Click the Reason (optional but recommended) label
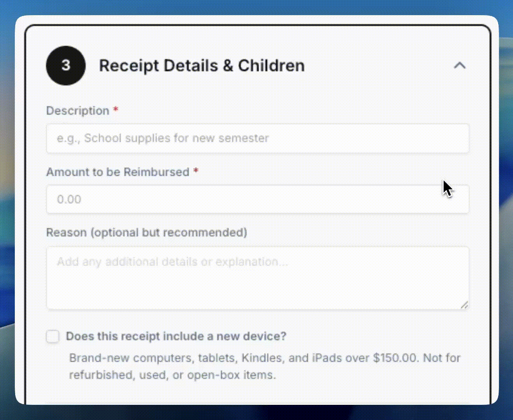Image resolution: width=513 pixels, height=420 pixels. pyautogui.click(x=146, y=233)
